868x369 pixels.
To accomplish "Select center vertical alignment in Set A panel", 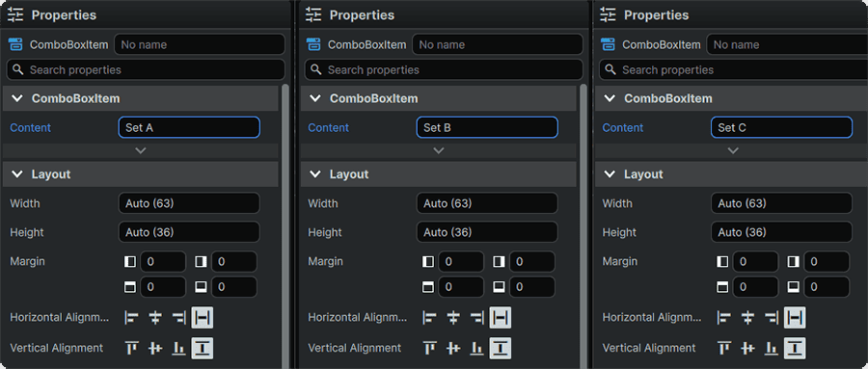I will [155, 348].
